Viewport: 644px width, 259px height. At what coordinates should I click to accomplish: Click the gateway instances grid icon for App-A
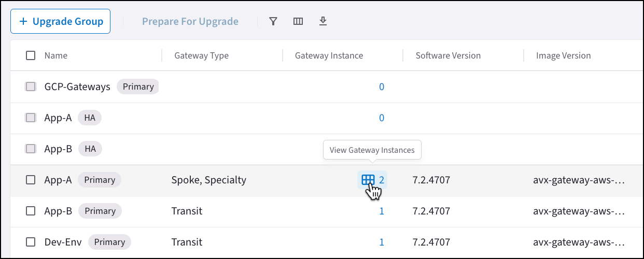click(368, 180)
